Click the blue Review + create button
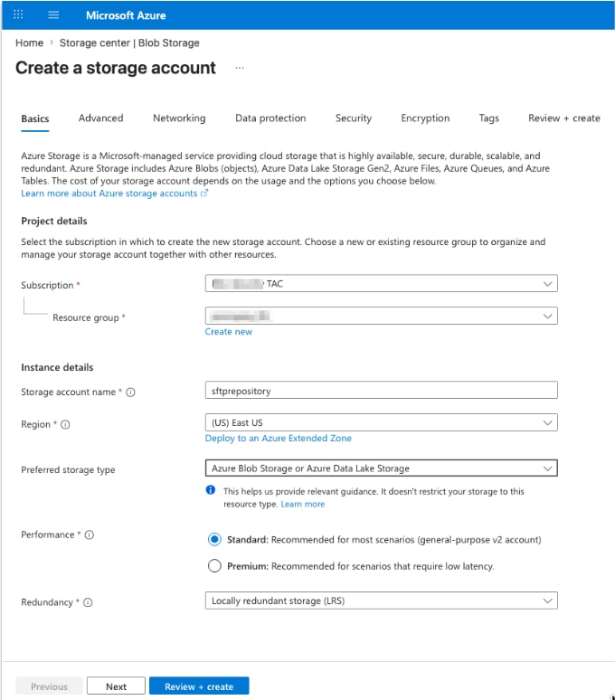 click(x=199, y=686)
